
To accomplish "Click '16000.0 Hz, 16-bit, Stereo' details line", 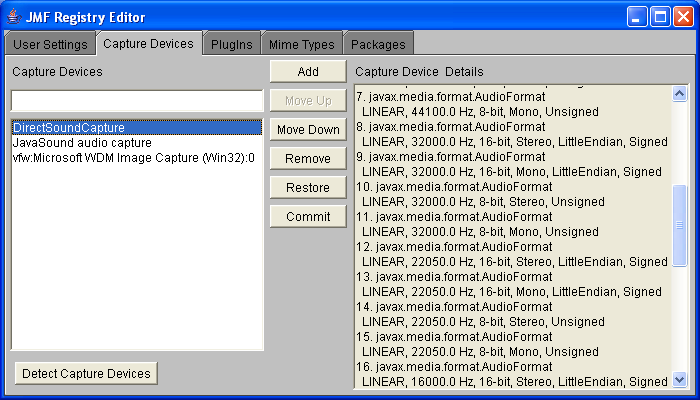I will tap(515, 382).
